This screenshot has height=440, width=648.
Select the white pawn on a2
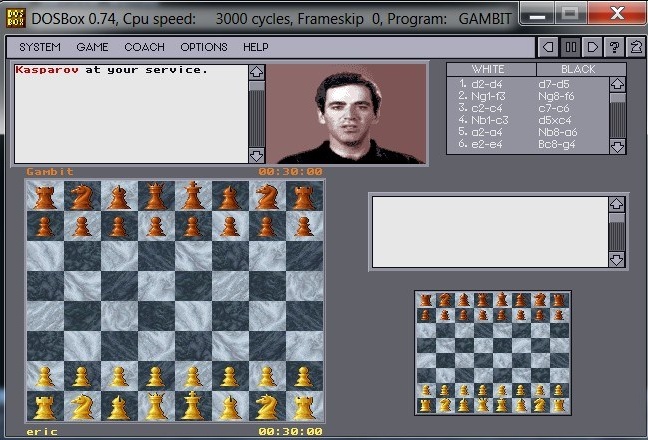pos(45,376)
